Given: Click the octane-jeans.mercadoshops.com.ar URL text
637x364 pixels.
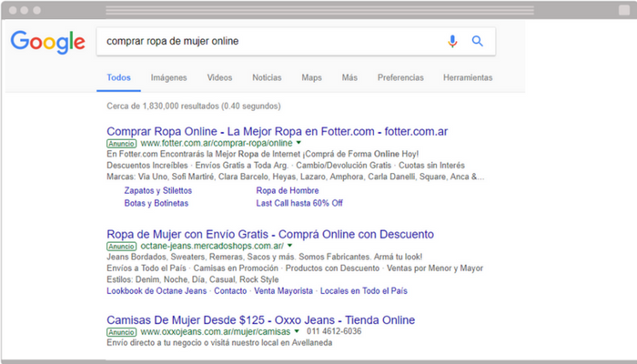Looking at the screenshot, I should [x=212, y=246].
